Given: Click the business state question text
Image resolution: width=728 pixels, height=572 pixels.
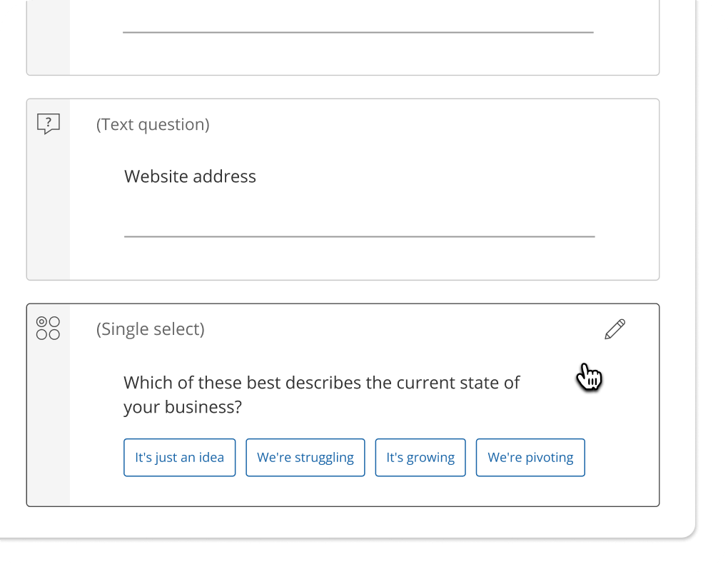Looking at the screenshot, I should (x=322, y=394).
